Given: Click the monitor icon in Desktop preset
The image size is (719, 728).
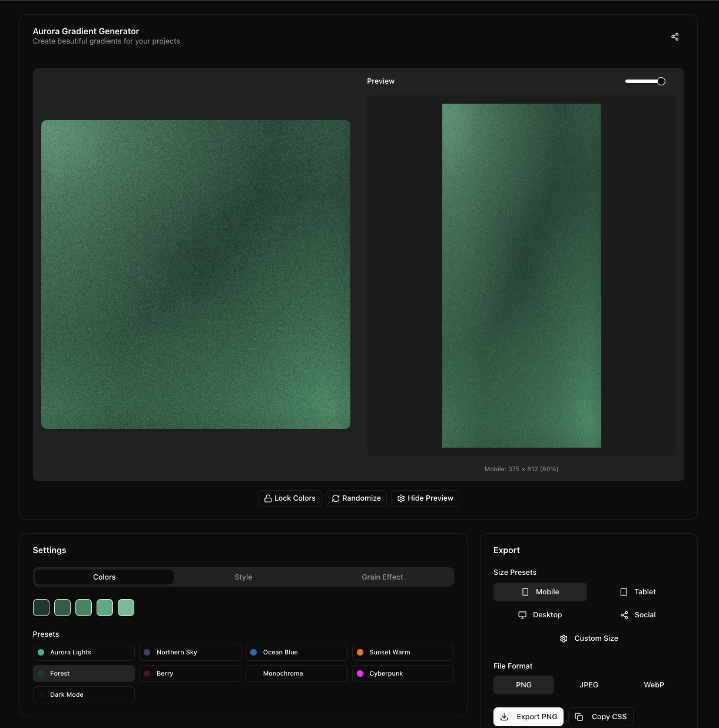Looking at the screenshot, I should pos(522,615).
